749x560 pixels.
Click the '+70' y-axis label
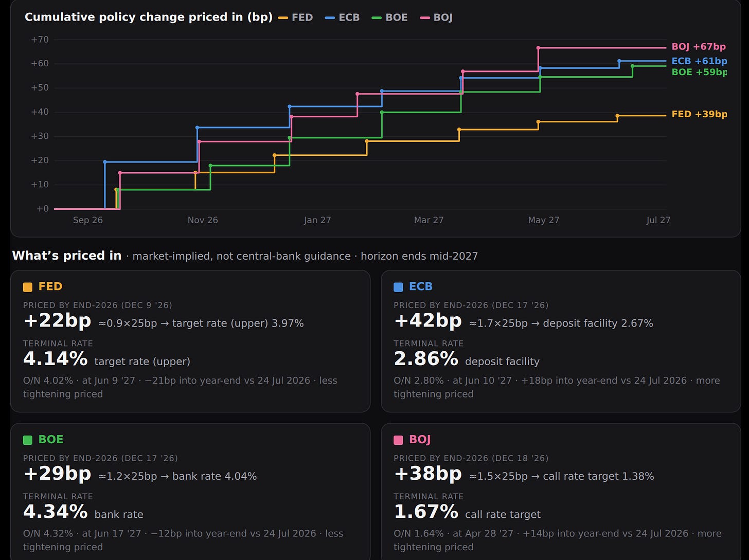40,40
